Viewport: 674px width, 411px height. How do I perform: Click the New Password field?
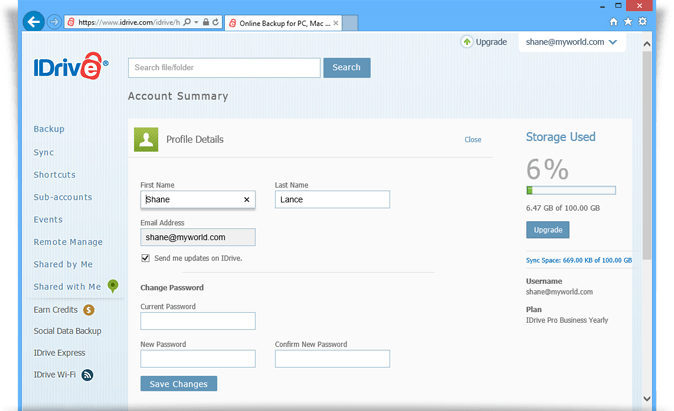coord(198,359)
